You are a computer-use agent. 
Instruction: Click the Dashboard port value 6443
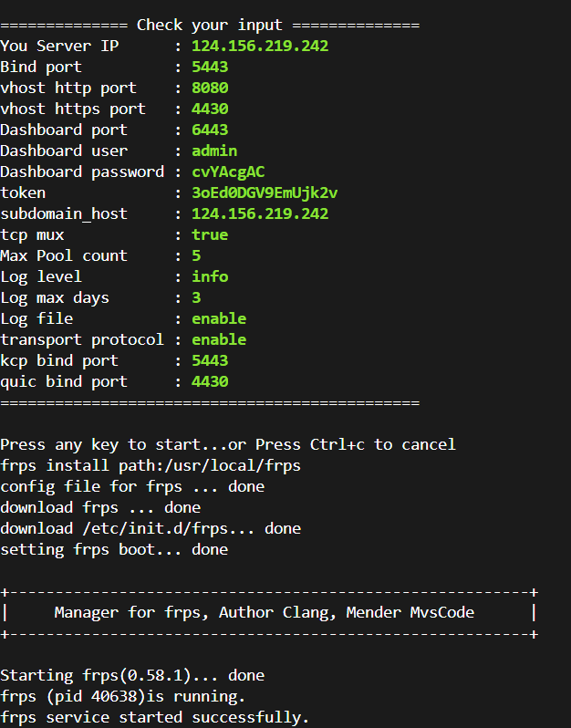210,130
